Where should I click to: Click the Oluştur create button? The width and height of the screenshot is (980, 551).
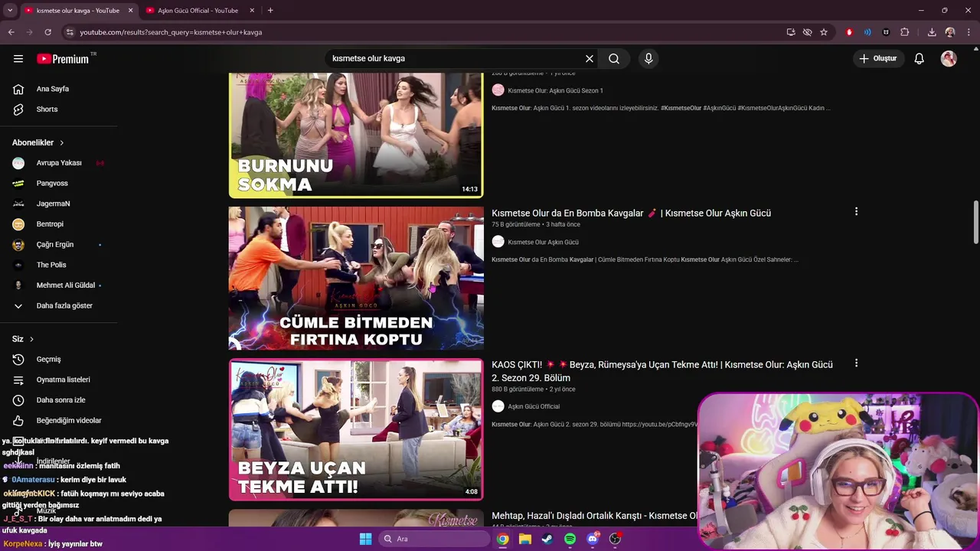coord(878,58)
